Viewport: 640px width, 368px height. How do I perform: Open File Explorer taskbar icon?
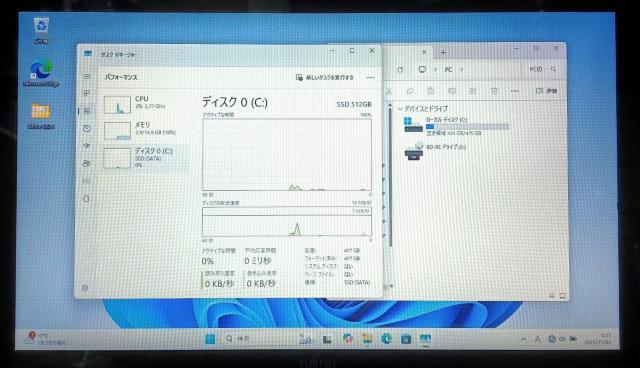tap(367, 339)
